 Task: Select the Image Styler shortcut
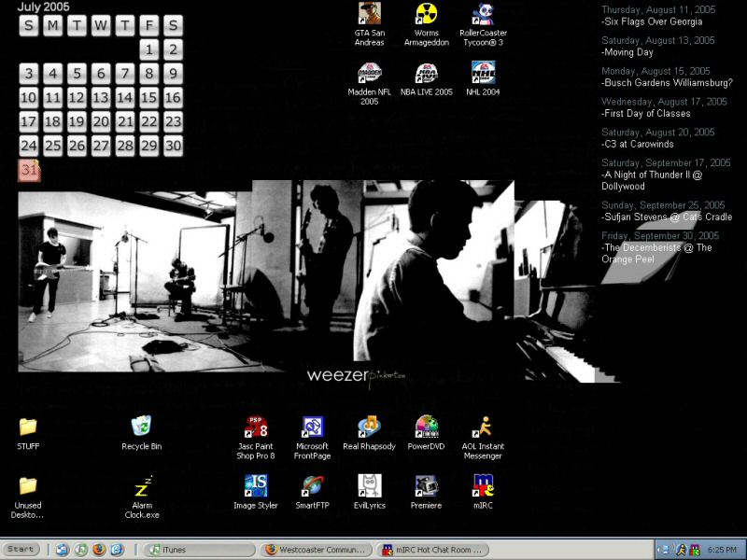(256, 492)
